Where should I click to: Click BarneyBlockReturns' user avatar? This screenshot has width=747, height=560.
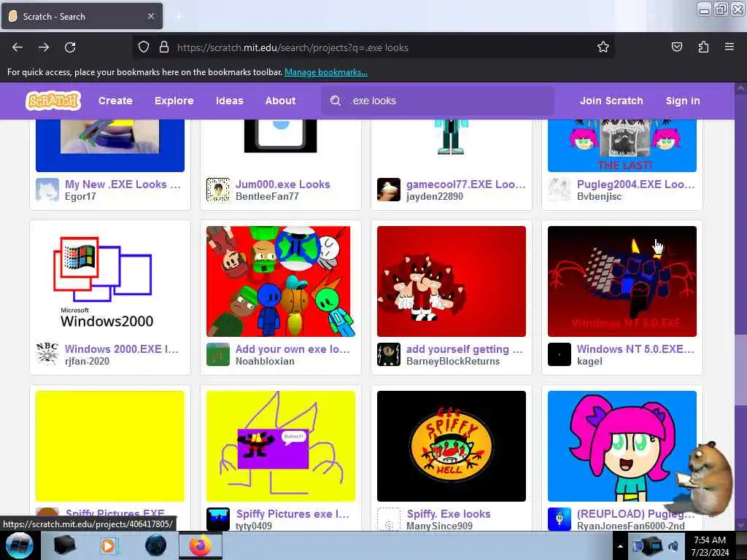[x=389, y=354]
